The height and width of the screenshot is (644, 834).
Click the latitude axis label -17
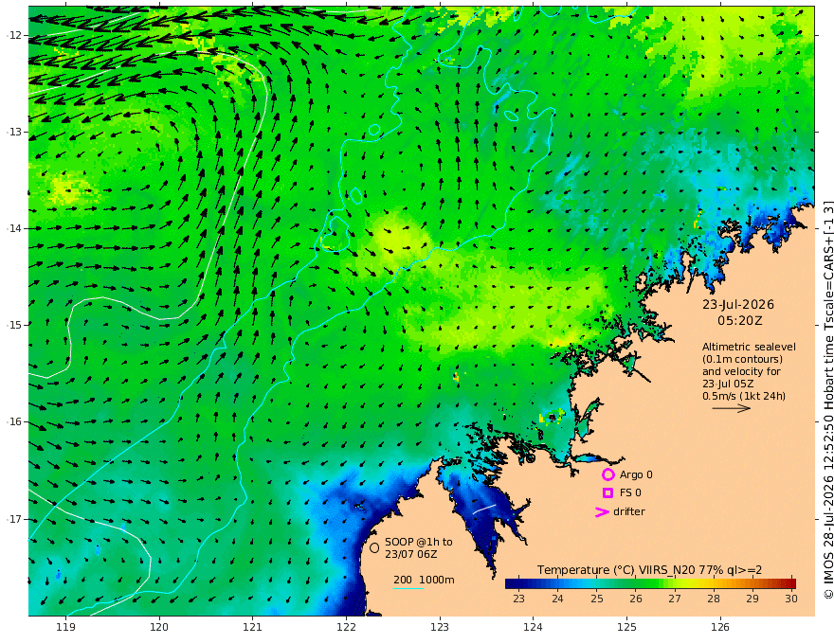coord(14,519)
